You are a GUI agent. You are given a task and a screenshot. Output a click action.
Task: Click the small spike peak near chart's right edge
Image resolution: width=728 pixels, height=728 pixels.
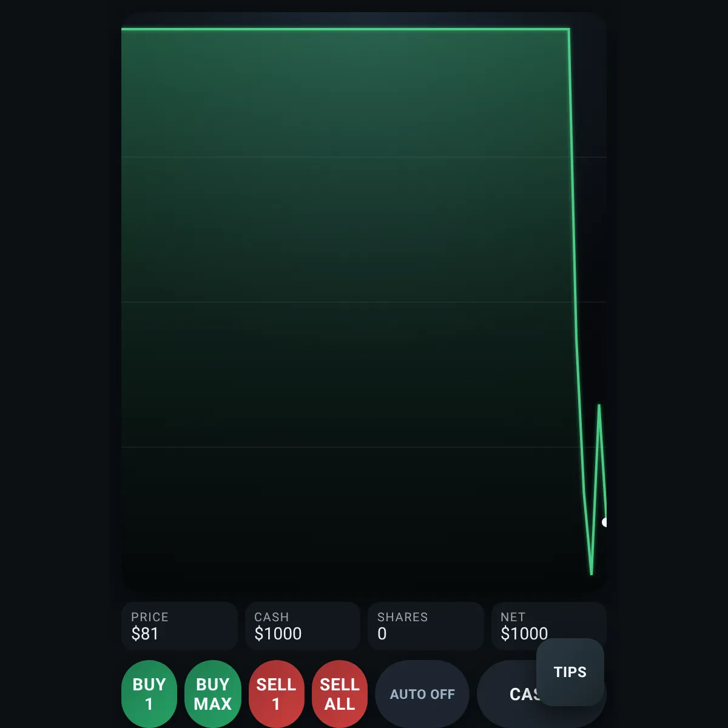point(599,406)
